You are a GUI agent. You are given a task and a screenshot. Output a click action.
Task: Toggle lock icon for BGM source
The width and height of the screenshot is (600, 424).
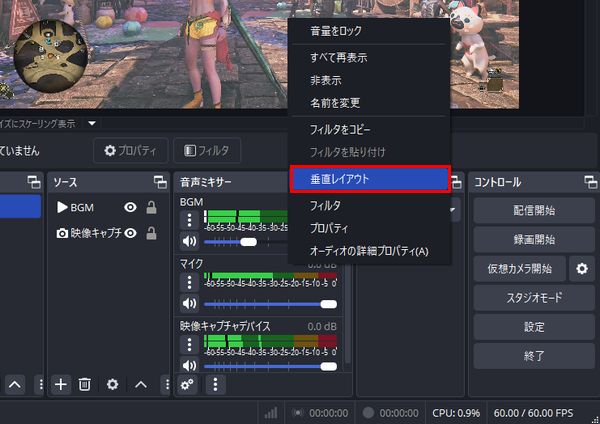[x=152, y=207]
